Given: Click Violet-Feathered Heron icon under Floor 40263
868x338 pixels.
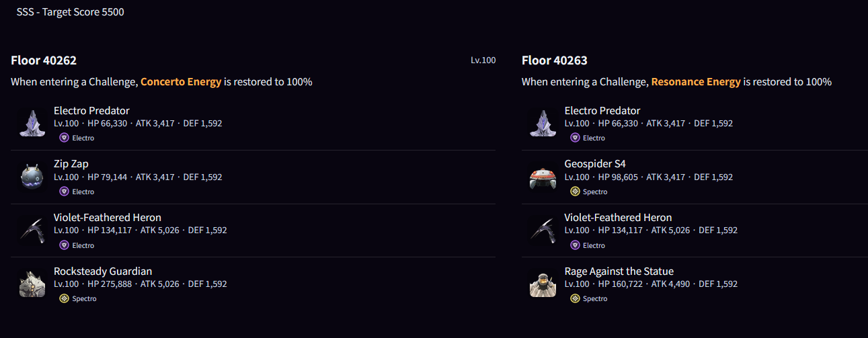Looking at the screenshot, I should (543, 230).
